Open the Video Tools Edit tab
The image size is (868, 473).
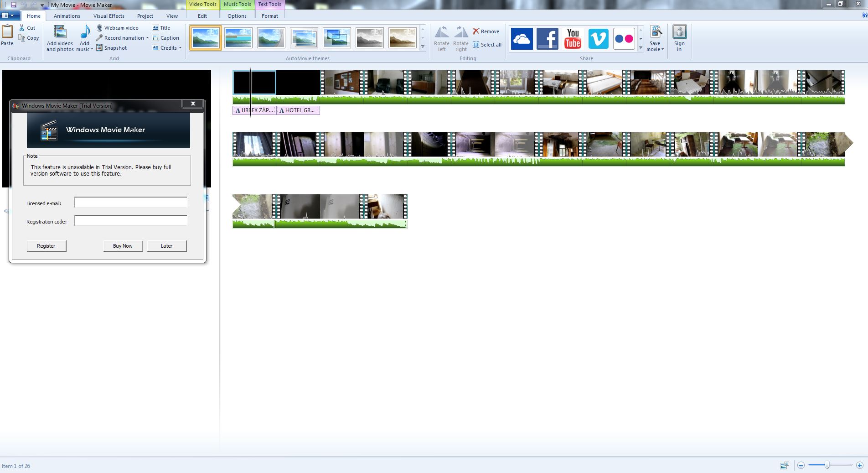[x=202, y=16]
